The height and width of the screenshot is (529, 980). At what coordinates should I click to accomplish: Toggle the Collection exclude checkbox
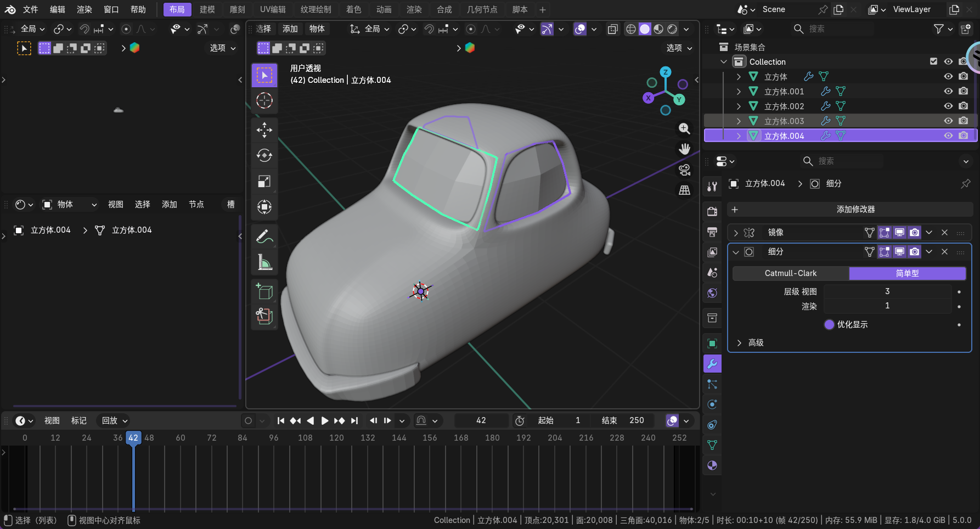933,61
